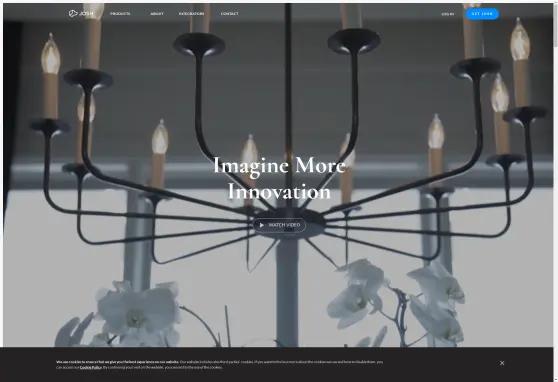Click the cookie notice text
The width and height of the screenshot is (558, 382).
(x=220, y=364)
